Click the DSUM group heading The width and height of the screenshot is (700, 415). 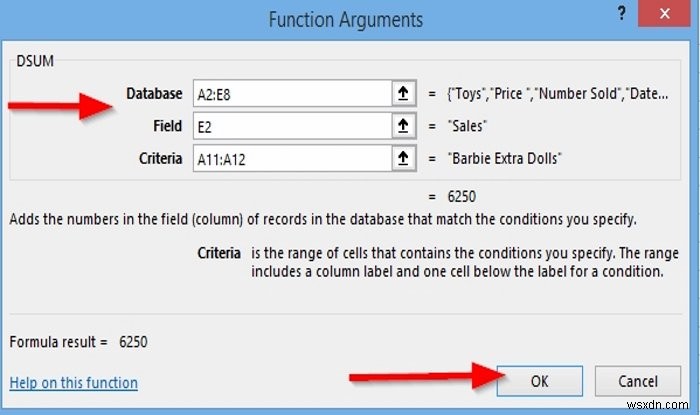[x=36, y=62]
